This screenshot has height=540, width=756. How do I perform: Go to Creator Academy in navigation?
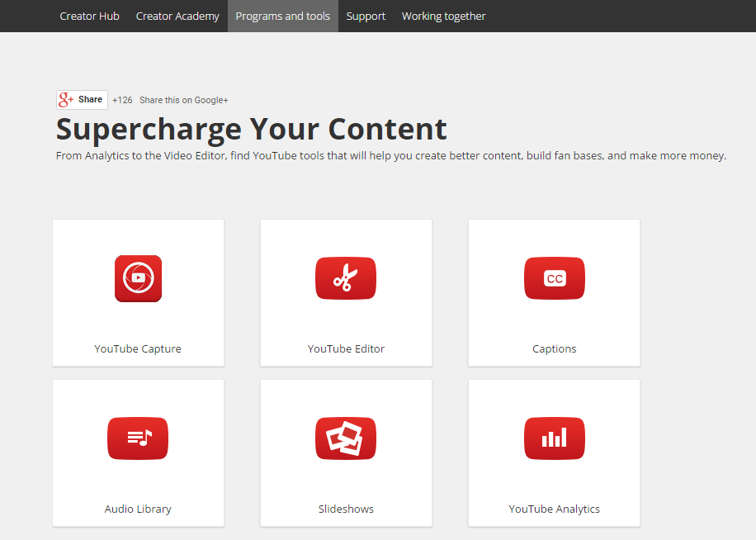point(177,16)
